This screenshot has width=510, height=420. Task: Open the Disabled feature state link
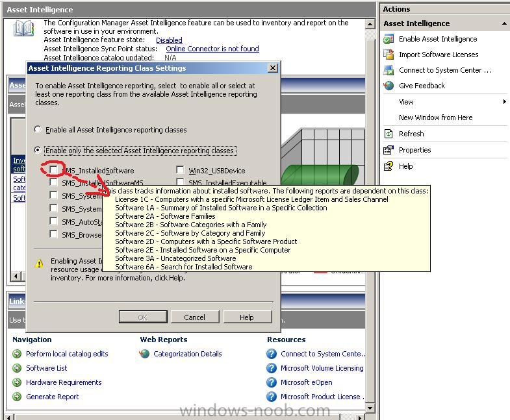click(x=169, y=40)
